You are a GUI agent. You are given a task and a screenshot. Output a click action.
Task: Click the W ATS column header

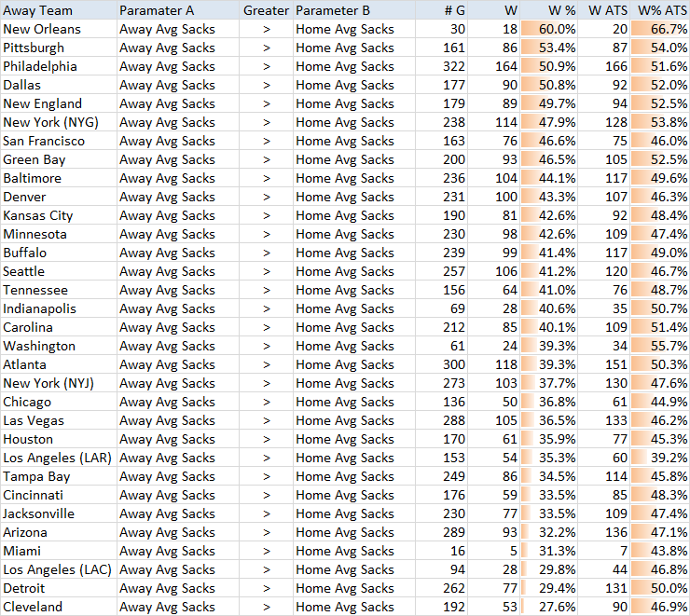click(604, 9)
